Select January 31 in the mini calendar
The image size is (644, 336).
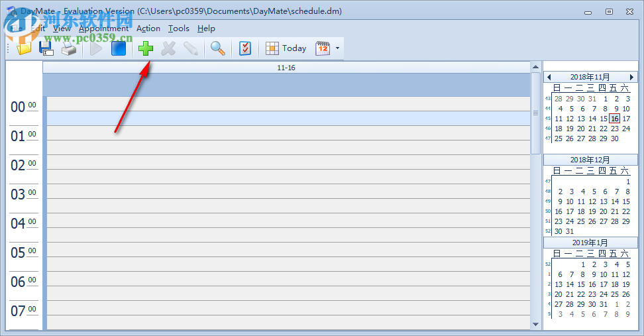pyautogui.click(x=604, y=304)
